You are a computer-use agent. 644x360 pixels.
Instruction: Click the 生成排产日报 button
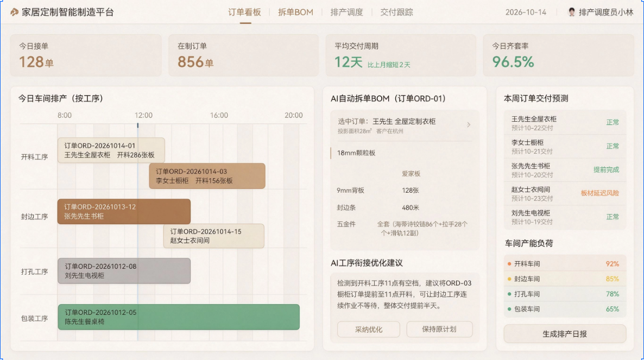(565, 334)
